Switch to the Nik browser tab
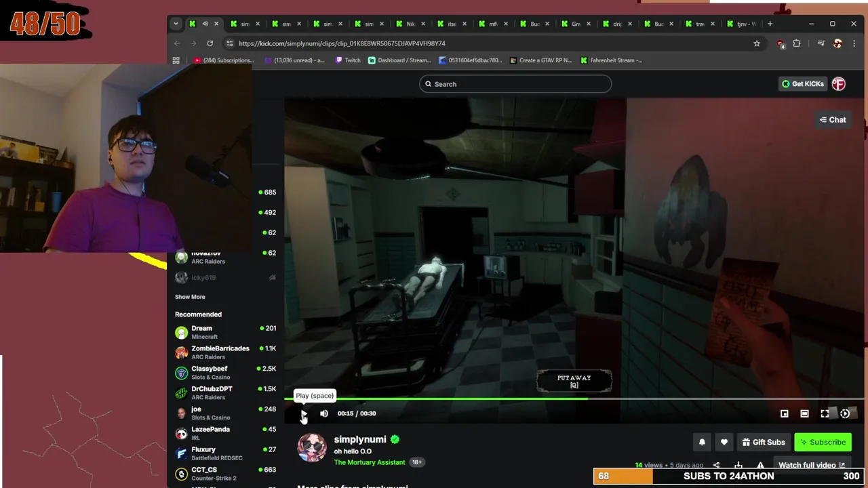This screenshot has height=488, width=868. pyautogui.click(x=409, y=24)
